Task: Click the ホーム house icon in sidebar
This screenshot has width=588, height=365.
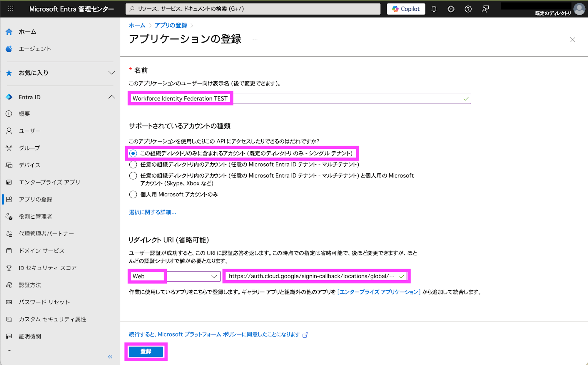Action: [x=9, y=32]
